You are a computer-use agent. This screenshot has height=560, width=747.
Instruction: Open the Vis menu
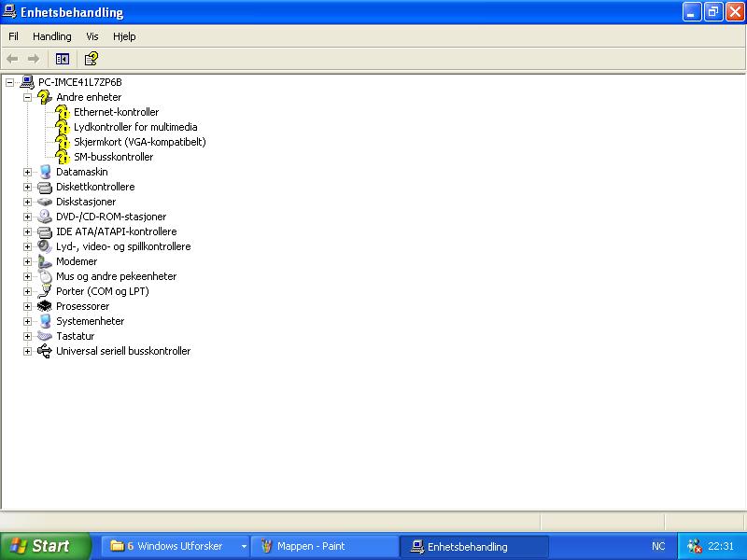click(92, 36)
